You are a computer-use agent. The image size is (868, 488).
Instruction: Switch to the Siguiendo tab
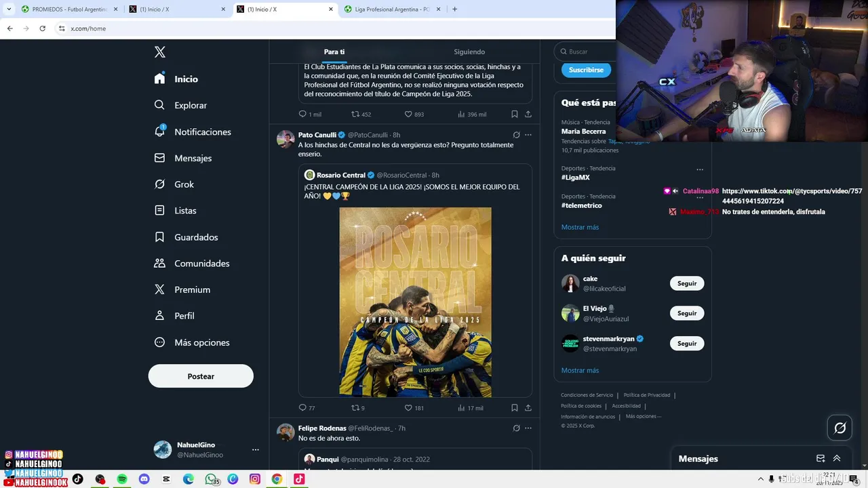point(469,52)
